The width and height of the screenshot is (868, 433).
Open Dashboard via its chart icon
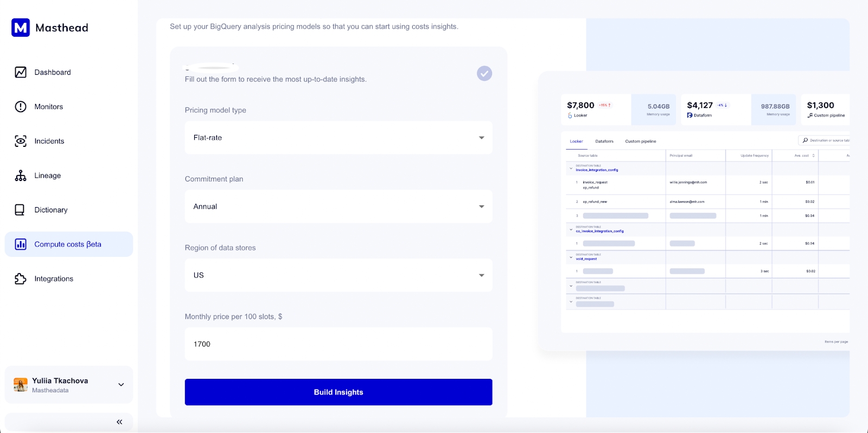21,72
